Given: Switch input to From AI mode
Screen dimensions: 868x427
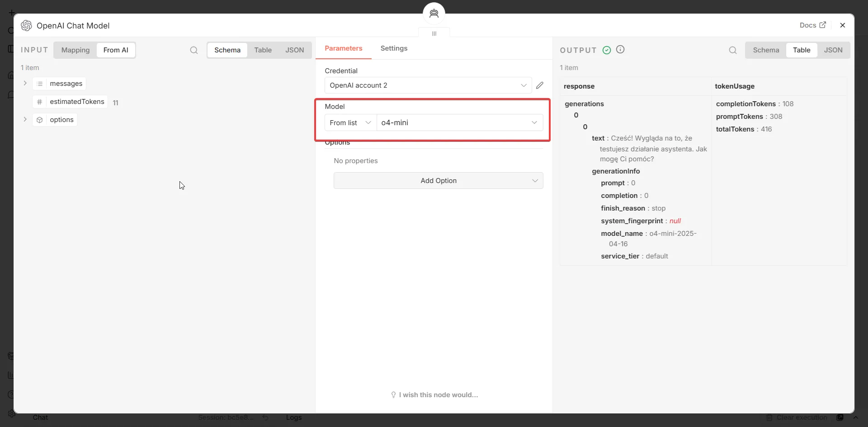Looking at the screenshot, I should 116,50.
